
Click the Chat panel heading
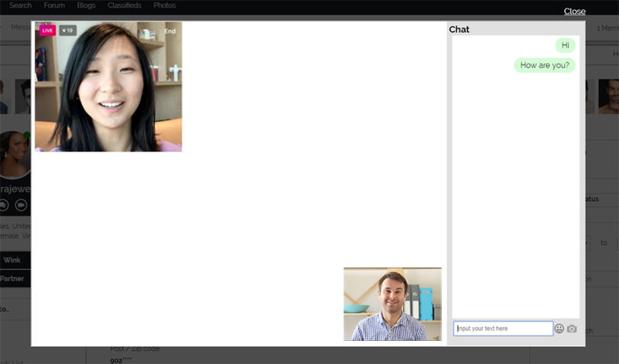point(459,29)
